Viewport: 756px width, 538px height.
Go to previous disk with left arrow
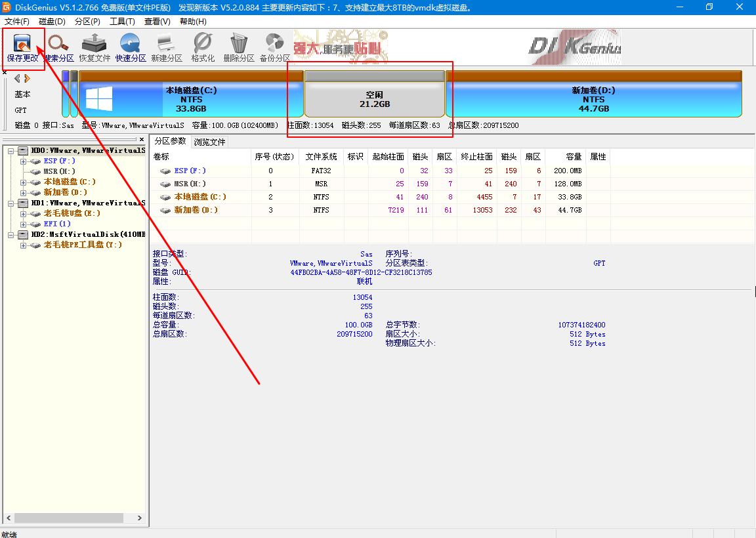(x=17, y=78)
